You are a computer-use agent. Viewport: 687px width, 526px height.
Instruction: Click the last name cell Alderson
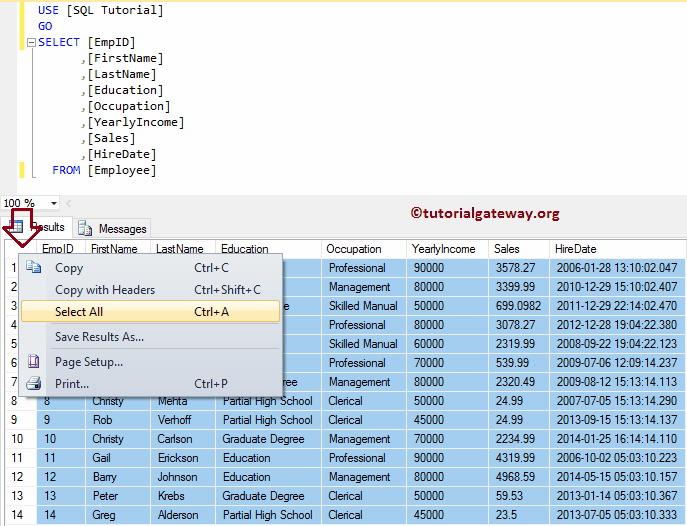(x=183, y=515)
